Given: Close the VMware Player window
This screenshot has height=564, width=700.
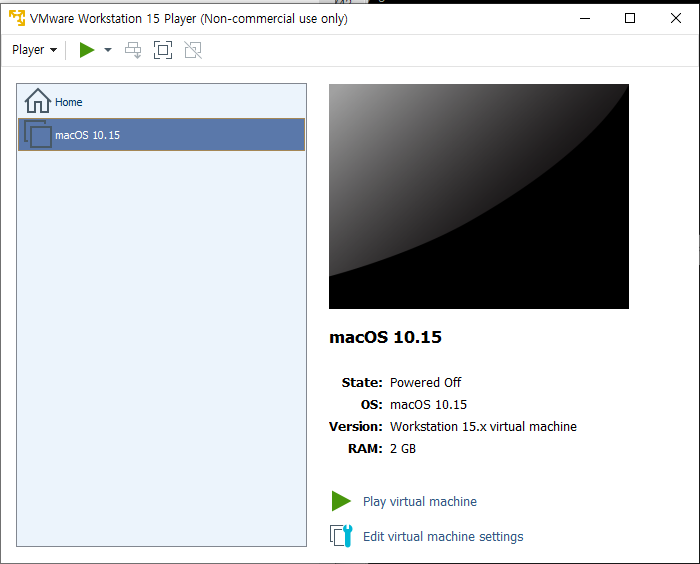Looking at the screenshot, I should [x=676, y=18].
